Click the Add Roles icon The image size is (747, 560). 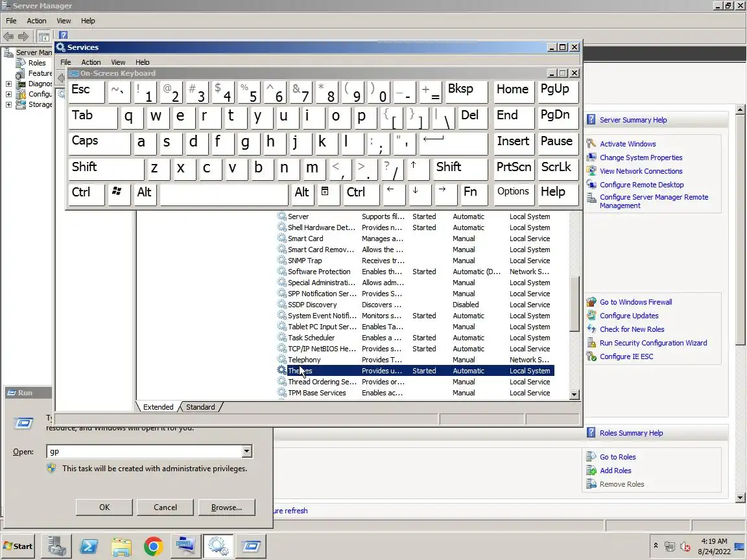(591, 471)
